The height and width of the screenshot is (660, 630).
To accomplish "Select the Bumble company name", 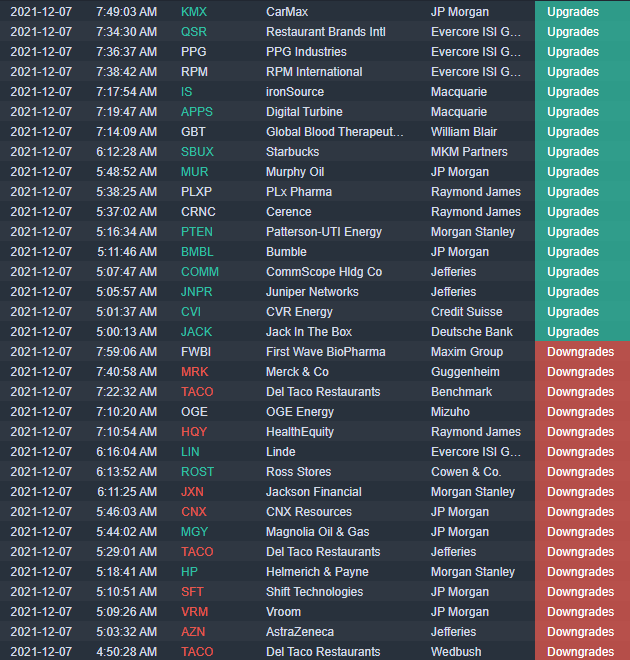I will click(x=286, y=252).
